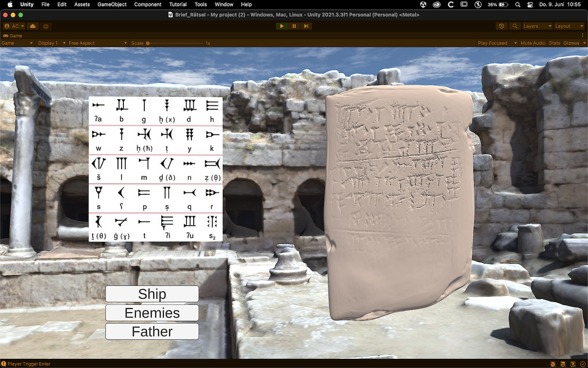The image size is (588, 368).
Task: Click the Step frame button
Action: tap(306, 26)
